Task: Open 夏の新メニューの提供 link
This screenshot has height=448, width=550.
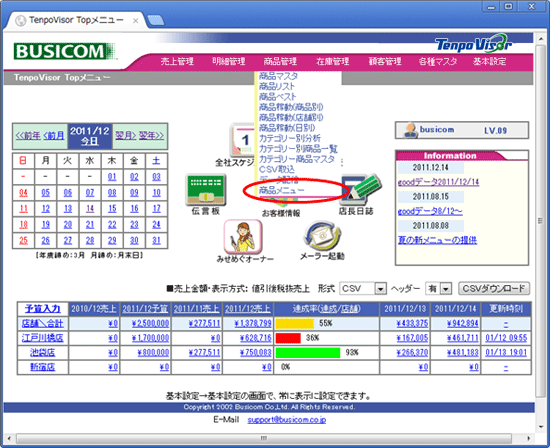Action: pyautogui.click(x=437, y=240)
